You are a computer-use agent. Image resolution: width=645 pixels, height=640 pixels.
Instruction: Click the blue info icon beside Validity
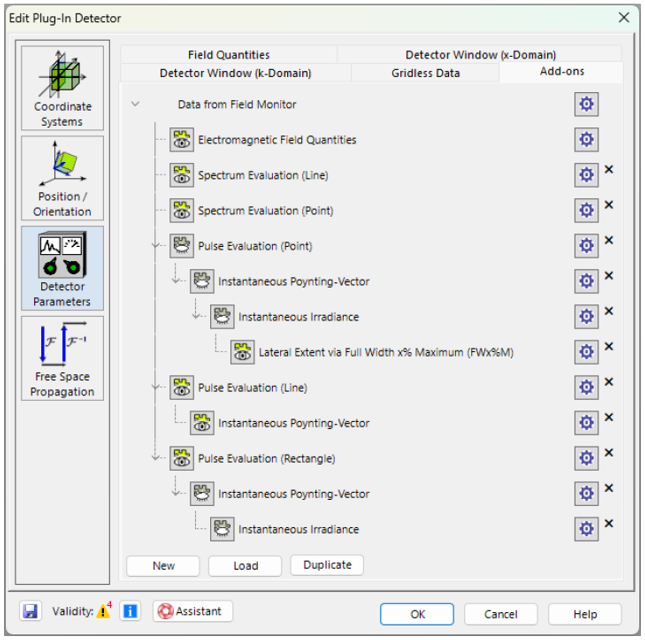130,611
